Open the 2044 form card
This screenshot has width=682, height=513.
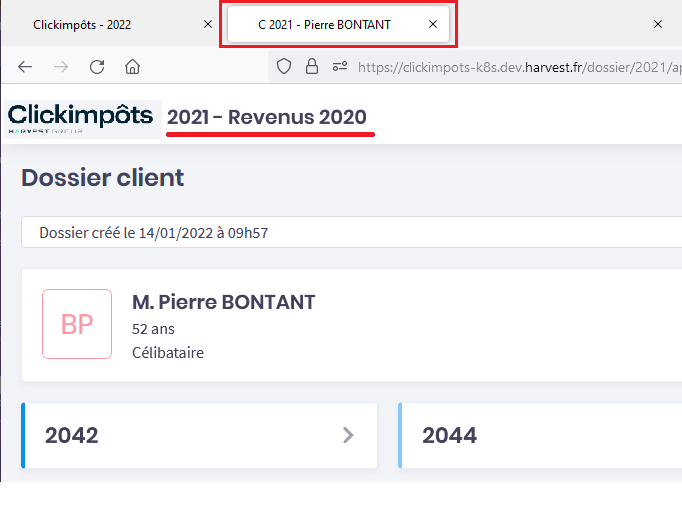(x=540, y=435)
